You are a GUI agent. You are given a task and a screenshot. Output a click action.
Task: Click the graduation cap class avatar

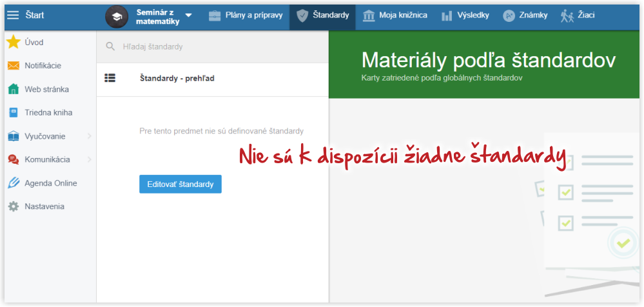(117, 16)
